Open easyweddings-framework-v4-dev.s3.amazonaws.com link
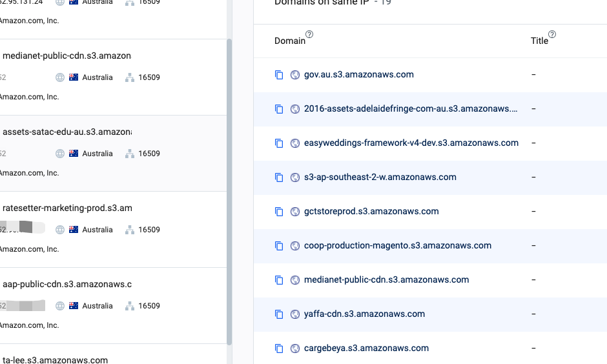 (411, 143)
